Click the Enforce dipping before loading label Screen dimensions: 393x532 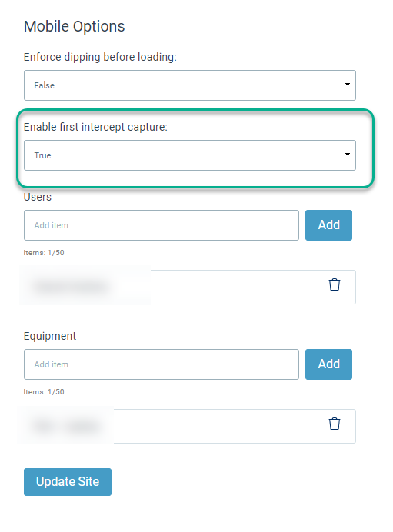click(x=100, y=57)
